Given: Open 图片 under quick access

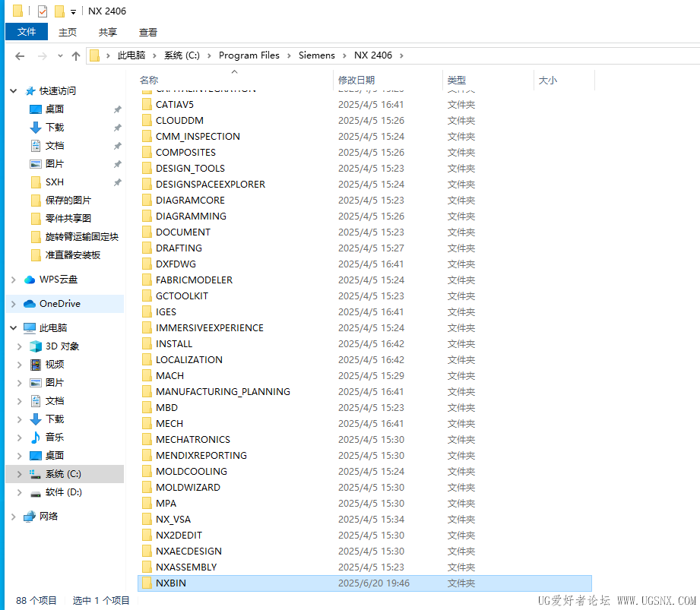Looking at the screenshot, I should [55, 164].
